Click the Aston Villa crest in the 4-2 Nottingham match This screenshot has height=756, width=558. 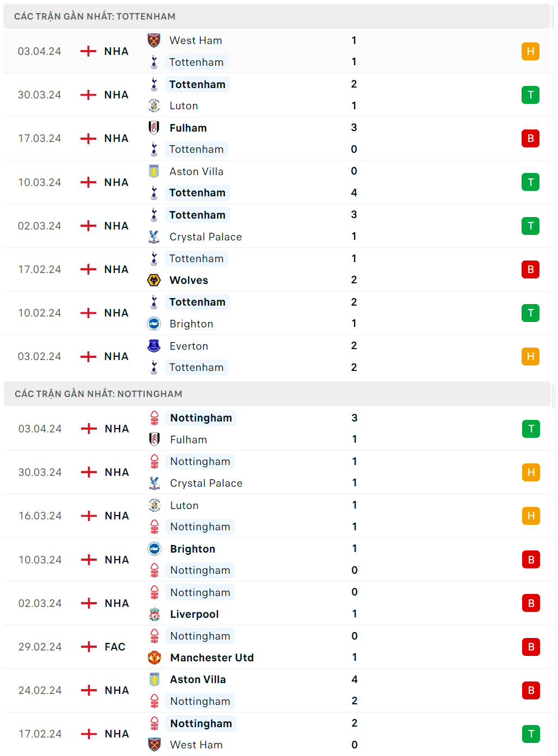click(154, 679)
